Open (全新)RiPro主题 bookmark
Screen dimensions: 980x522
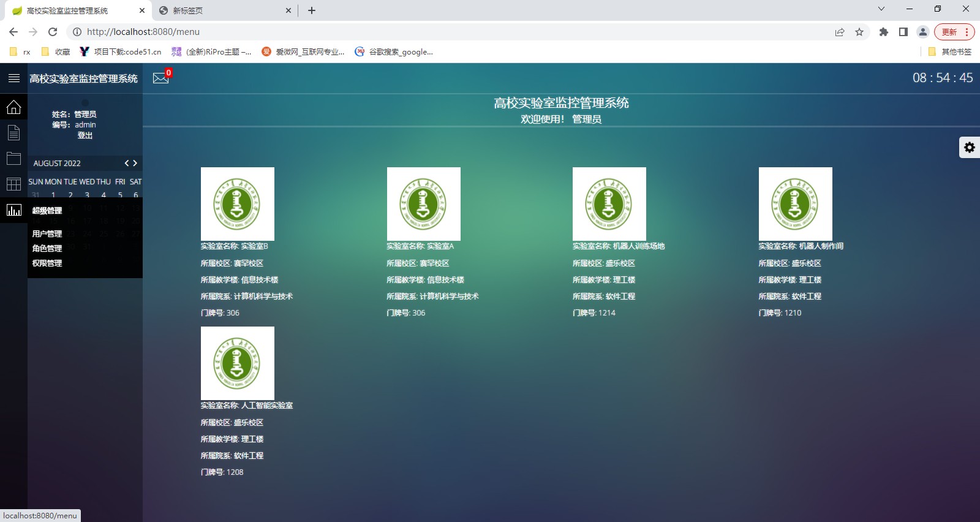pos(211,52)
